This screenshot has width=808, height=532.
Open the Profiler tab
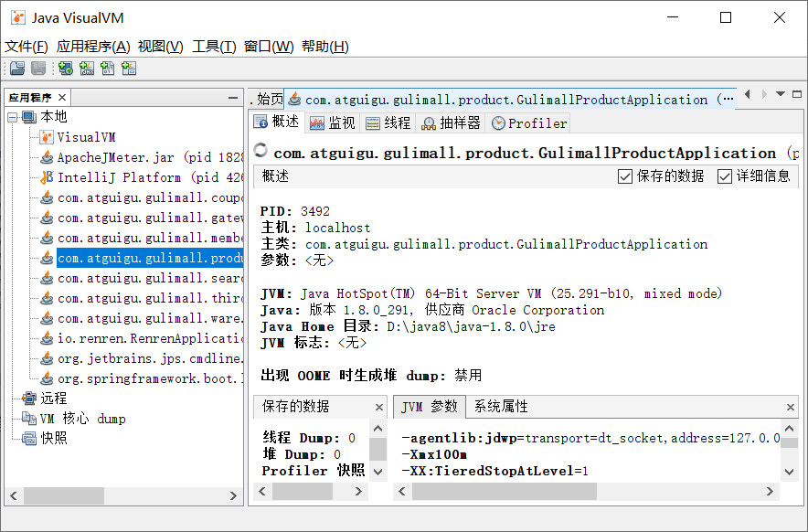pyautogui.click(x=529, y=122)
